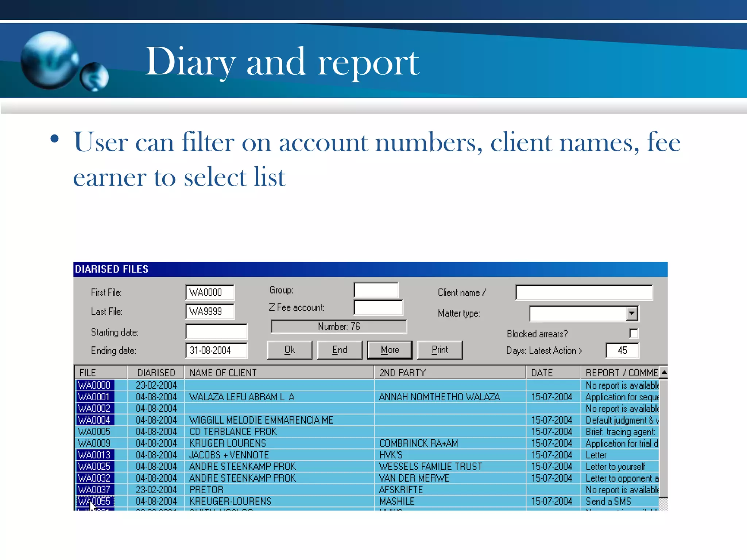Click the First File input field
The height and width of the screenshot is (560, 747).
[x=210, y=292]
